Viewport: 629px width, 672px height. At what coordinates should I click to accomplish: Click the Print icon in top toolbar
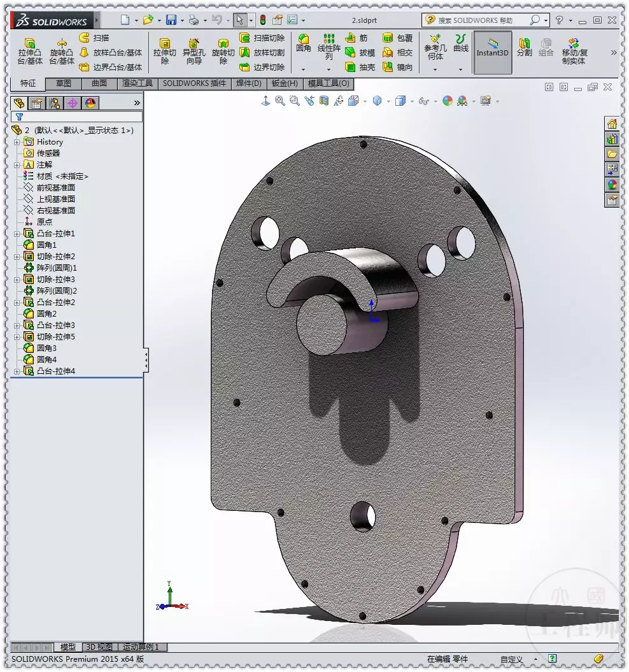pyautogui.click(x=194, y=20)
